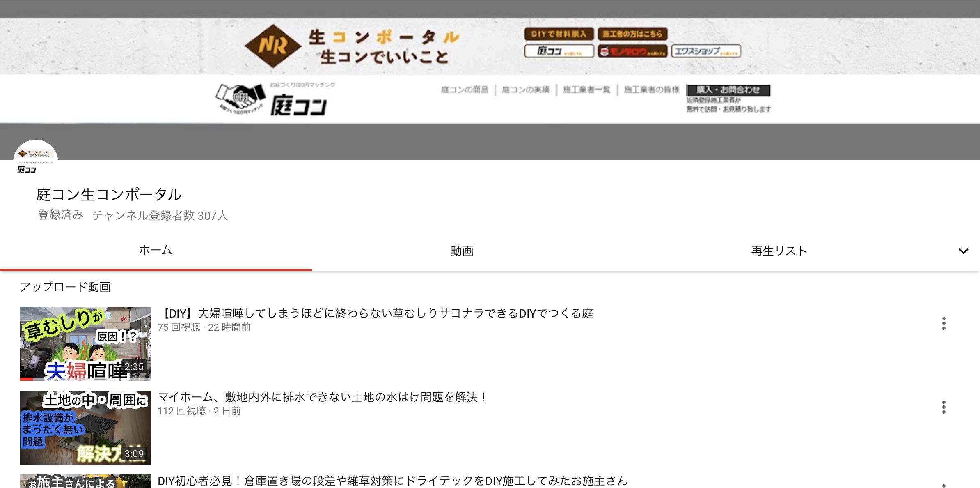
Task: Click アップロード動画 section heading
Action: (66, 287)
